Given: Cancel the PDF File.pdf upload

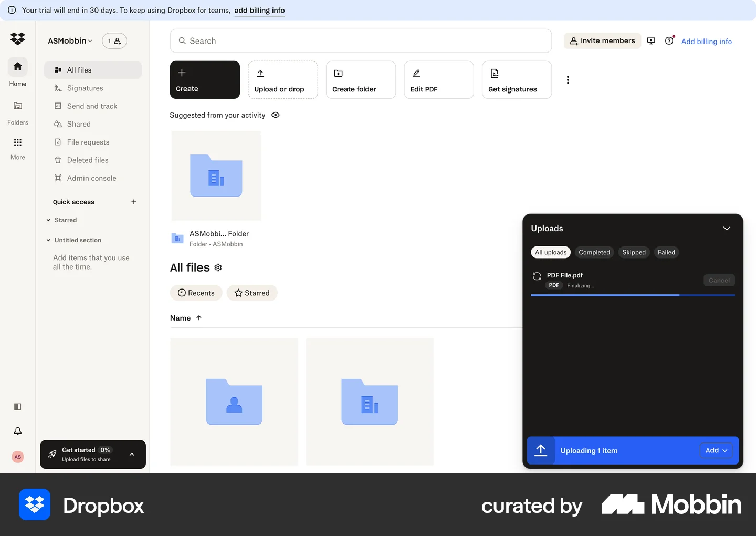Looking at the screenshot, I should (x=719, y=280).
